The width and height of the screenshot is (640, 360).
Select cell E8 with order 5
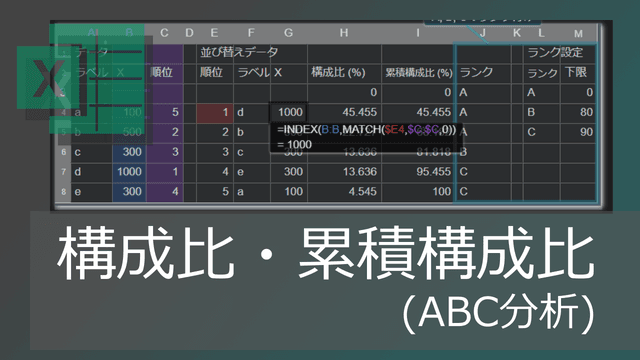215,191
